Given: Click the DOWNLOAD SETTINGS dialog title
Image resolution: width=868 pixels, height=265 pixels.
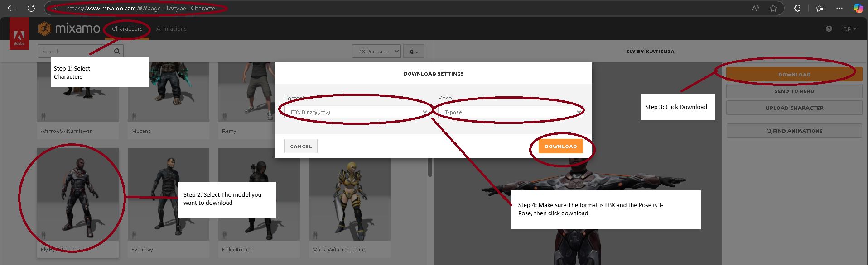Looking at the screenshot, I should coord(434,73).
